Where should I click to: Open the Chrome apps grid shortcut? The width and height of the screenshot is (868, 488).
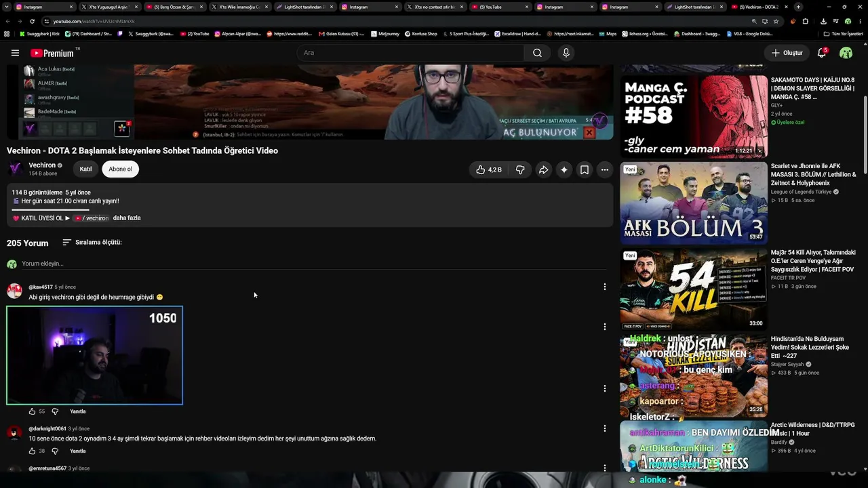(x=7, y=33)
